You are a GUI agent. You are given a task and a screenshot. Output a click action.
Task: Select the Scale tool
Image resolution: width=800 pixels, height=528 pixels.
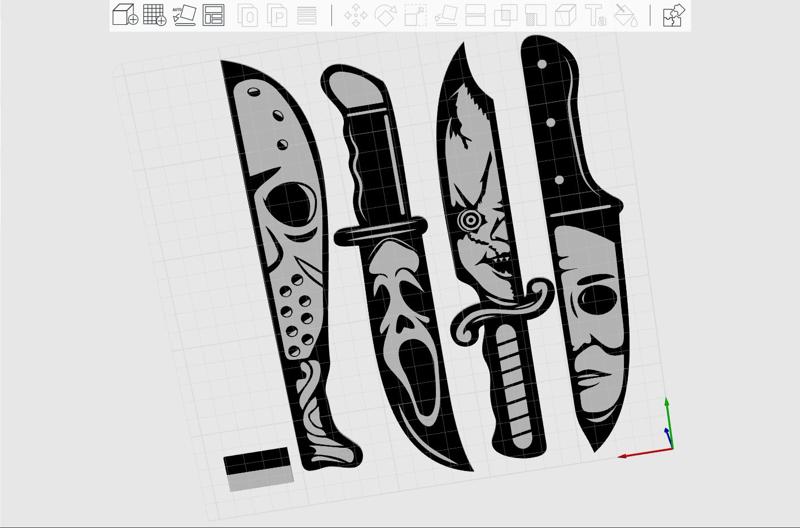tap(415, 15)
